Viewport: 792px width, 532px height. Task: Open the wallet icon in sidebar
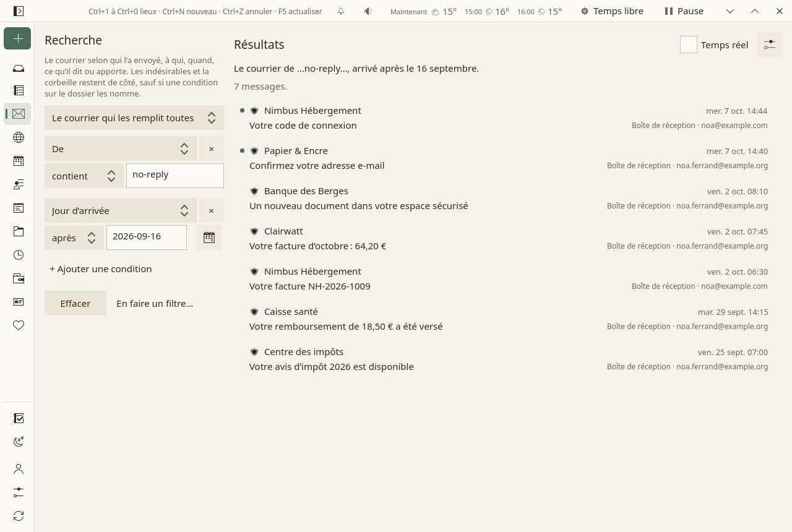[19, 278]
